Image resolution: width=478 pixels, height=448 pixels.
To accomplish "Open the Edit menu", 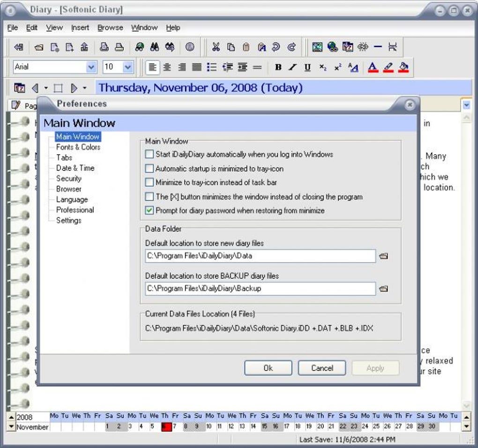I will 32,28.
